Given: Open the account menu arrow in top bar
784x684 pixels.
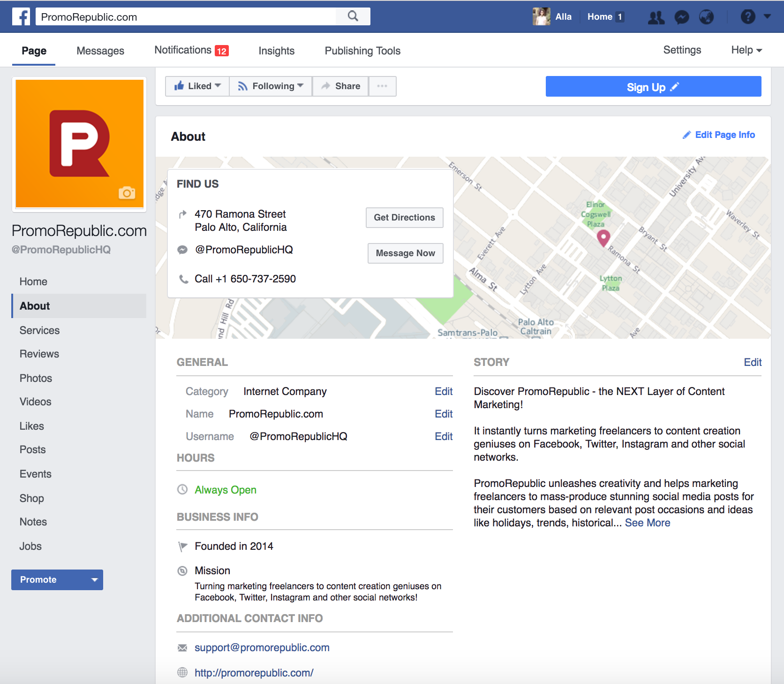Looking at the screenshot, I should 767,16.
